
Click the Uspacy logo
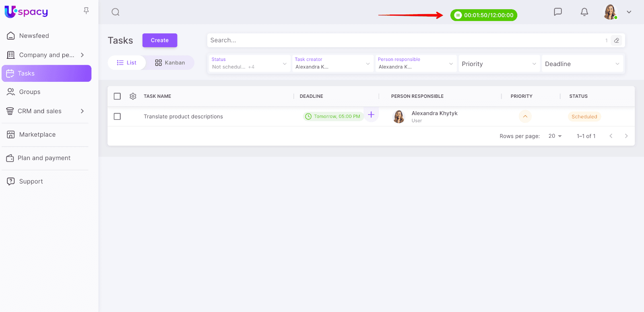click(26, 12)
